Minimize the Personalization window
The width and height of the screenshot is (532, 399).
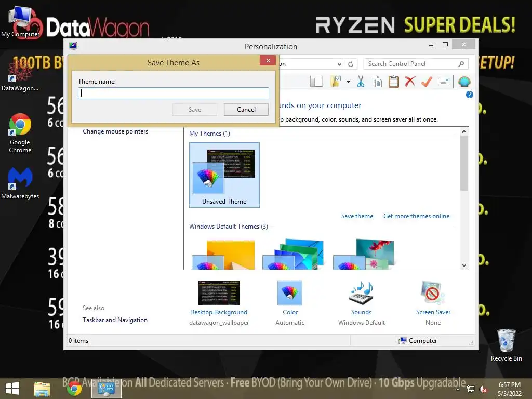click(431, 45)
